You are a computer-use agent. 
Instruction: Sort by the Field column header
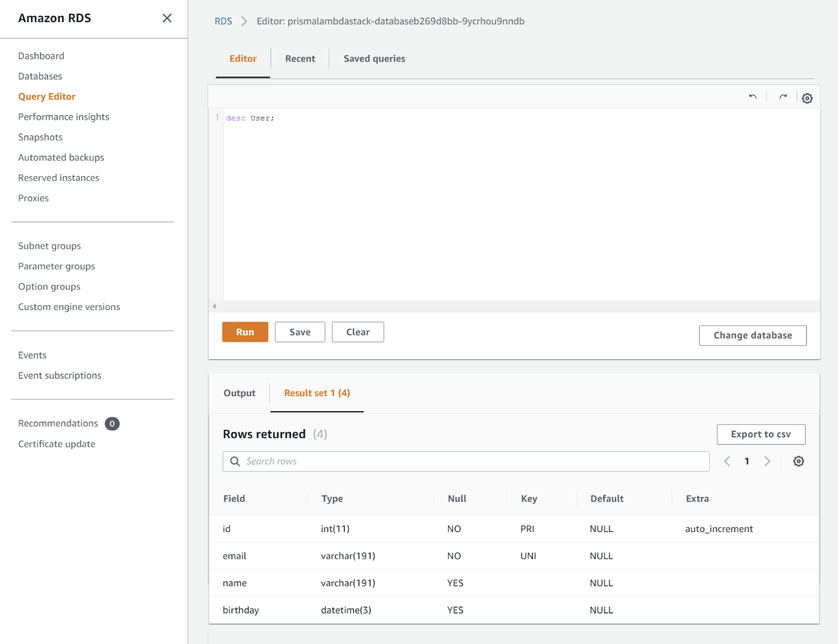coord(234,499)
